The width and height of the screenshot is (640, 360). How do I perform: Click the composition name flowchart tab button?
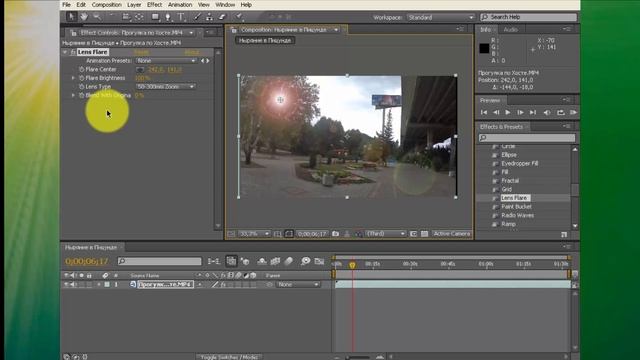tap(265, 40)
